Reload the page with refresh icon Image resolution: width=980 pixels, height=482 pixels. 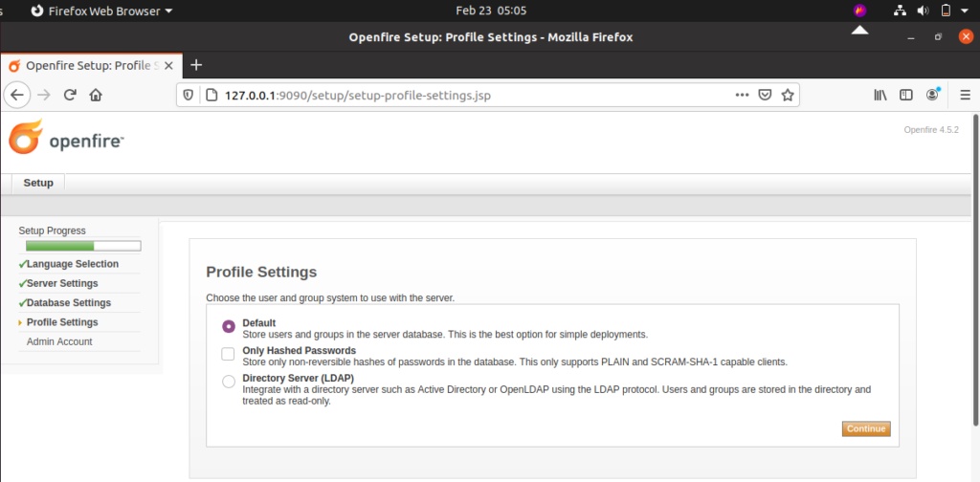(x=70, y=96)
